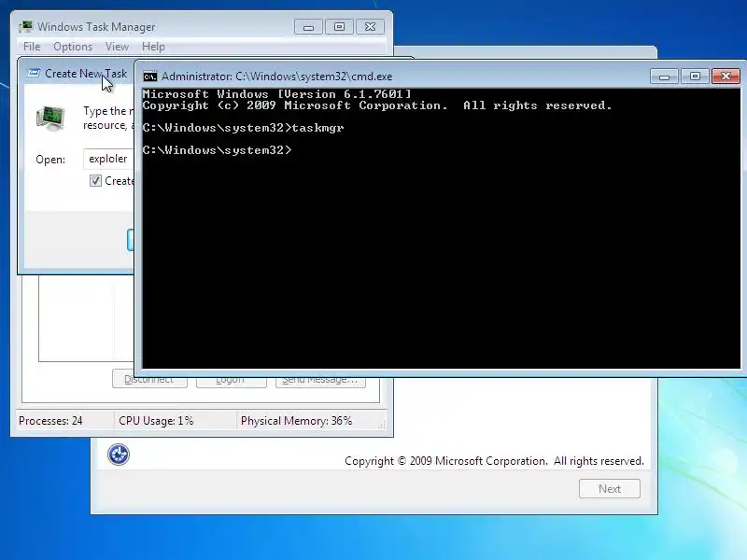The image size is (747, 560).
Task: Click Send Message button in Task Manager
Action: coord(320,380)
